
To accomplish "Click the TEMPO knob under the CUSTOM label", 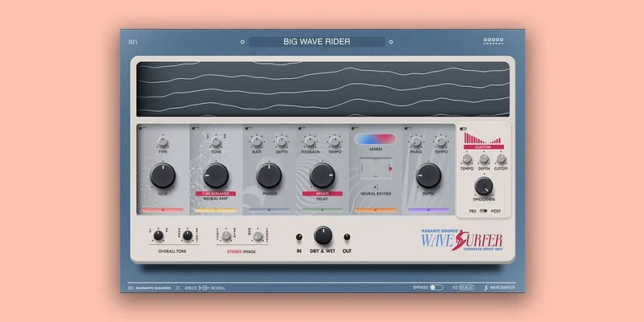I will (x=467, y=159).
